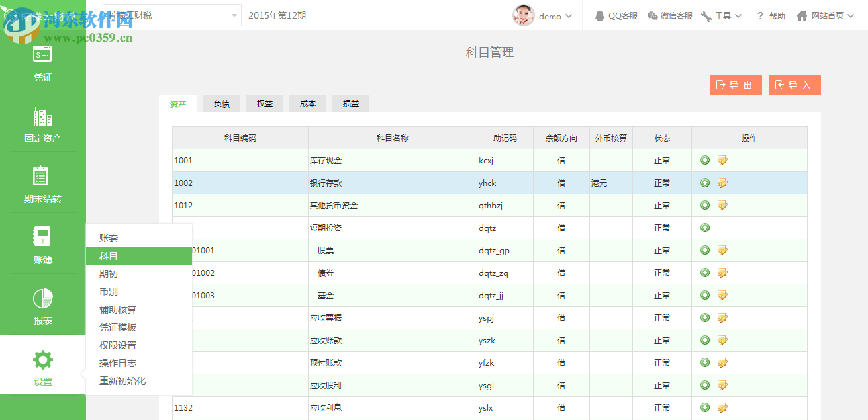The height and width of the screenshot is (420, 868).
Task: Click the 导入 import button
Action: (795, 85)
